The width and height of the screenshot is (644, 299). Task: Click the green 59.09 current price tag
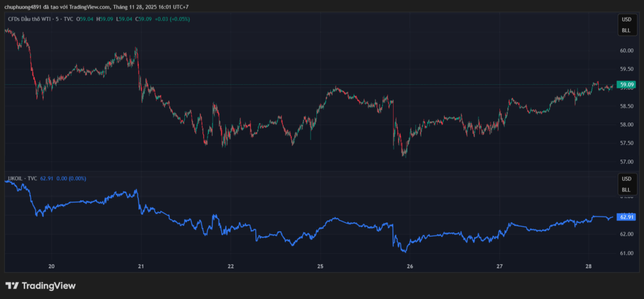point(626,84)
